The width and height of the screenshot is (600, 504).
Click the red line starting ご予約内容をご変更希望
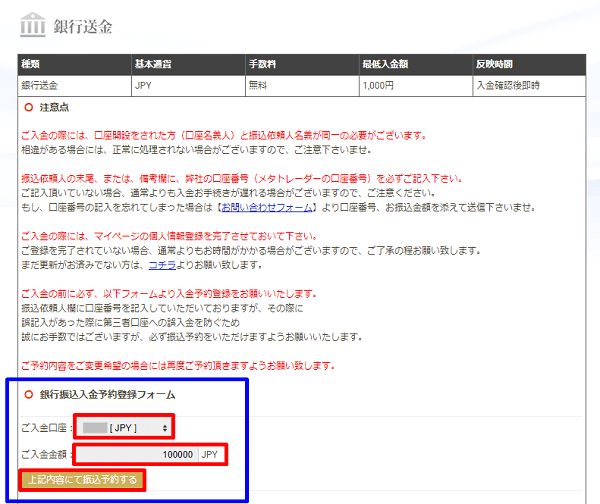pyautogui.click(x=178, y=366)
